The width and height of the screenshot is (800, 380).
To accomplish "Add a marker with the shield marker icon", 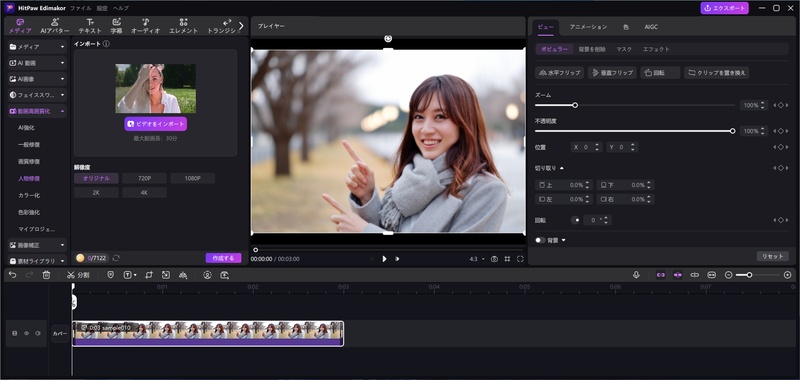I will 111,275.
